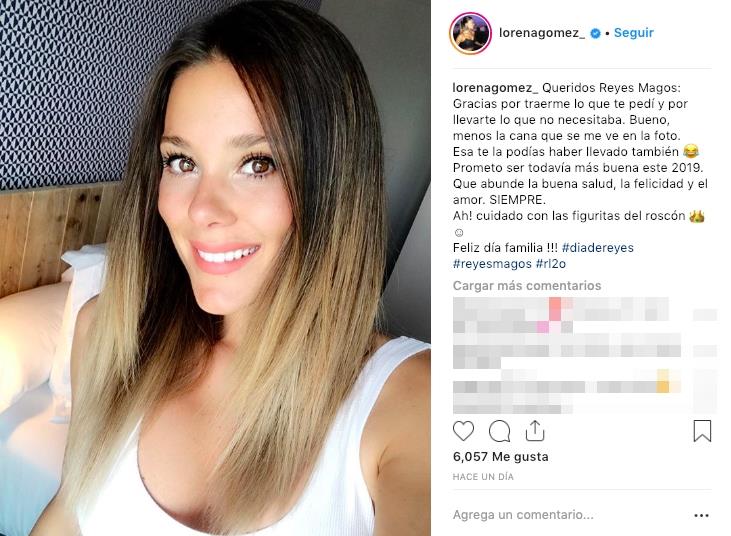Screen dimensions: 731x536
Task: Click the crown emoji in the caption
Action: (x=697, y=216)
